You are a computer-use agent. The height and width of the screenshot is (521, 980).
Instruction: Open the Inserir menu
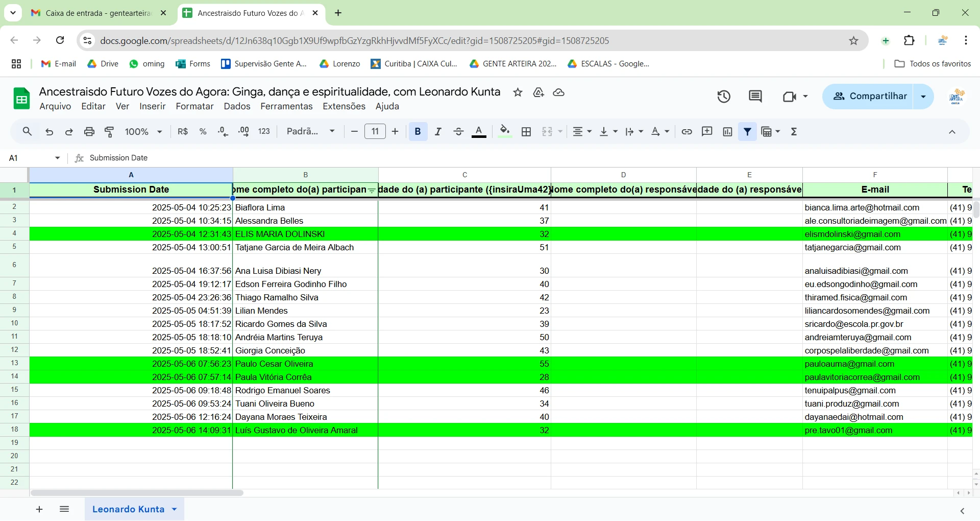(152, 106)
